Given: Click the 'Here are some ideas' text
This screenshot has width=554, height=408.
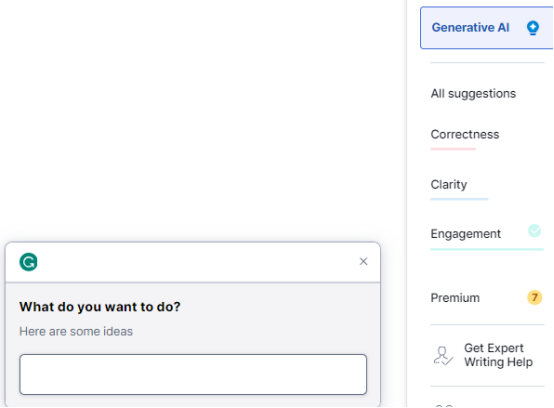Looking at the screenshot, I should [76, 331].
